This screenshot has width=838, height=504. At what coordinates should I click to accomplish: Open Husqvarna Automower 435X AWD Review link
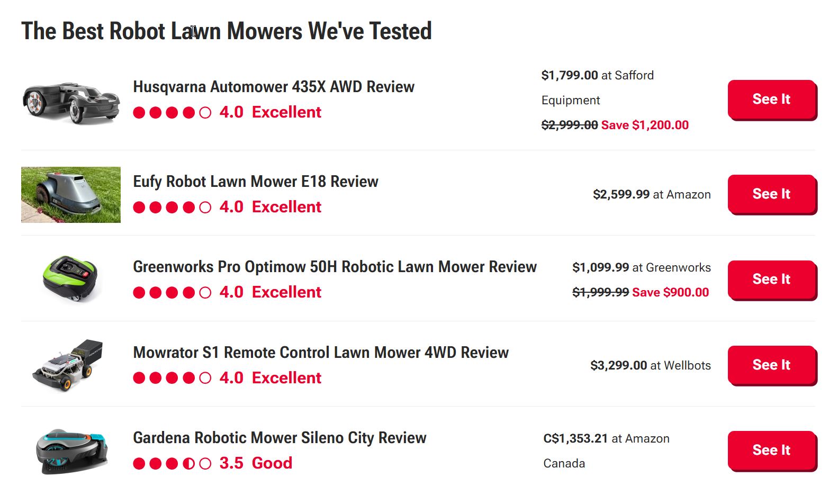point(273,87)
